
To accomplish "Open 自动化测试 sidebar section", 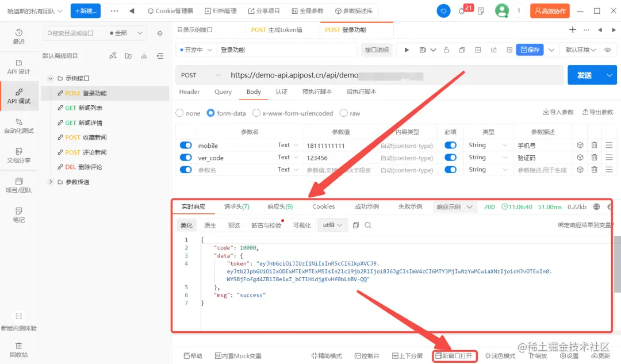I will coord(18,126).
